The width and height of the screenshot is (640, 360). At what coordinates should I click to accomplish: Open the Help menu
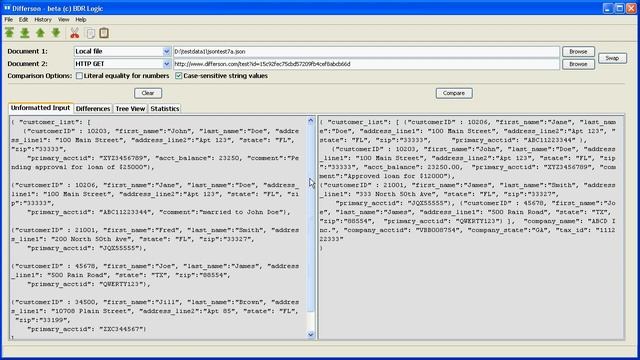pos(81,20)
